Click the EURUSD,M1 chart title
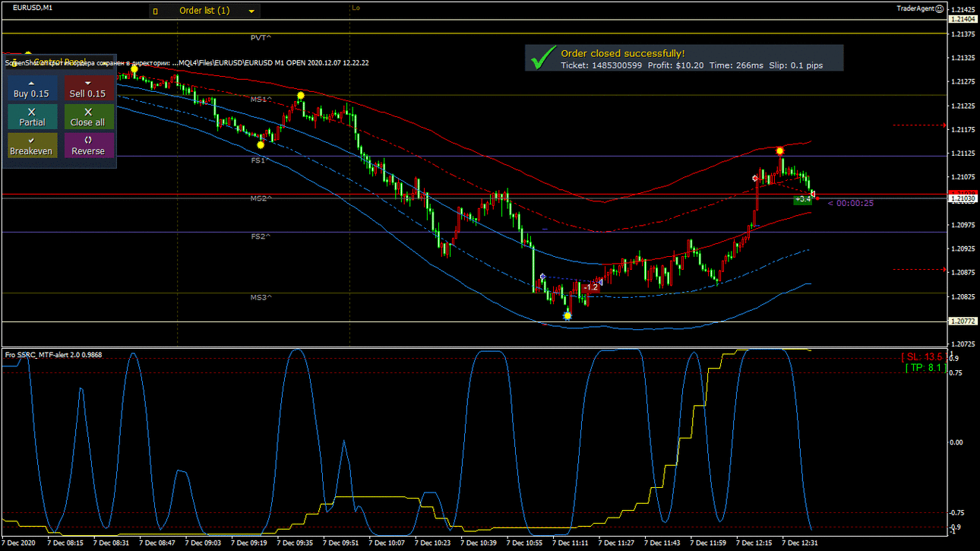The height and width of the screenshot is (551, 980). coord(33,8)
